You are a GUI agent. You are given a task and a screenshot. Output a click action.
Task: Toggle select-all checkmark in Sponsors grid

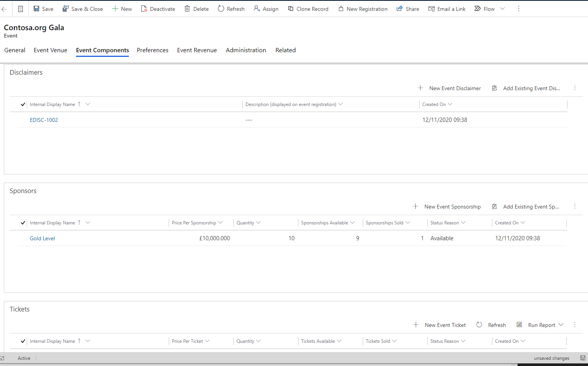pos(23,223)
